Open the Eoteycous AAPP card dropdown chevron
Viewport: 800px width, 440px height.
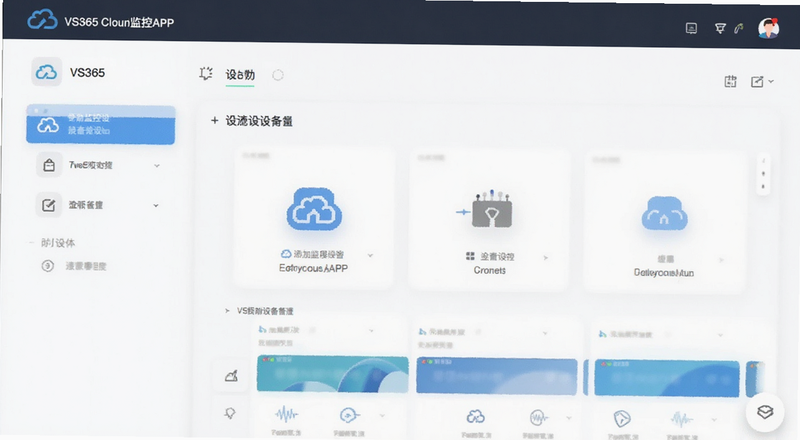click(x=370, y=255)
